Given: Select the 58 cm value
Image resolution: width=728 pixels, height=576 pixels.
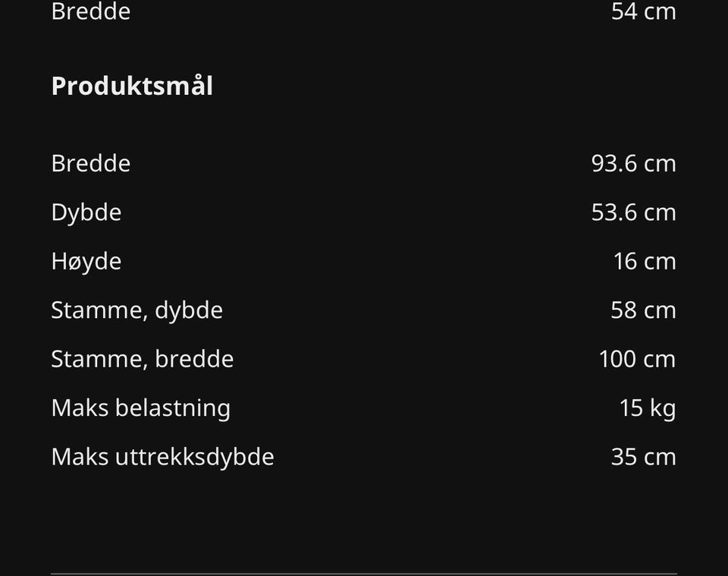Looking at the screenshot, I should tap(643, 310).
